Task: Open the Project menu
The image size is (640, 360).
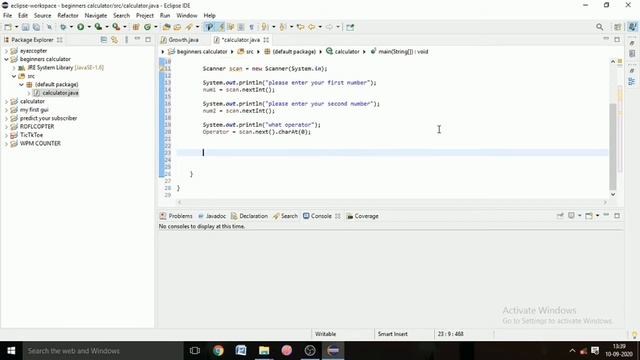Action: click(x=145, y=16)
